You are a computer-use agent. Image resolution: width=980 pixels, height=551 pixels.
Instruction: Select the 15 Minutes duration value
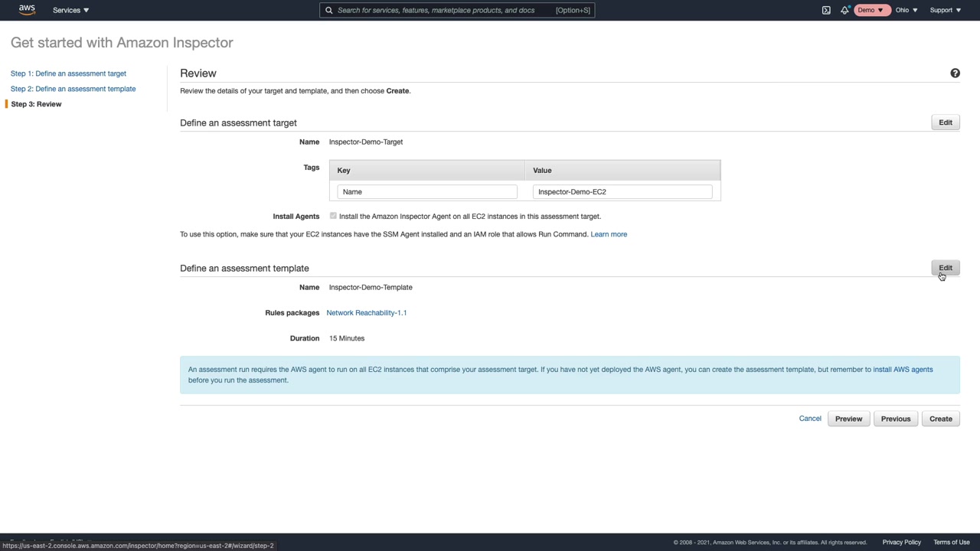click(347, 338)
